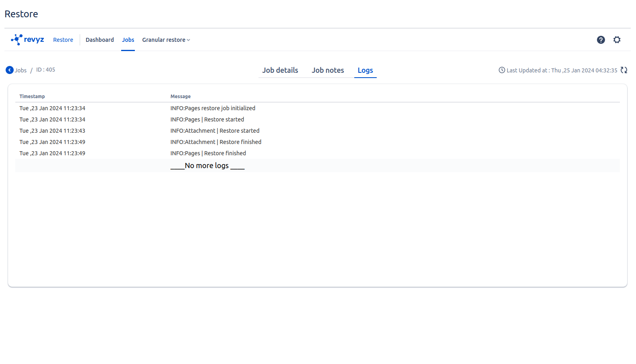Click the refresh logs icon

tap(624, 70)
